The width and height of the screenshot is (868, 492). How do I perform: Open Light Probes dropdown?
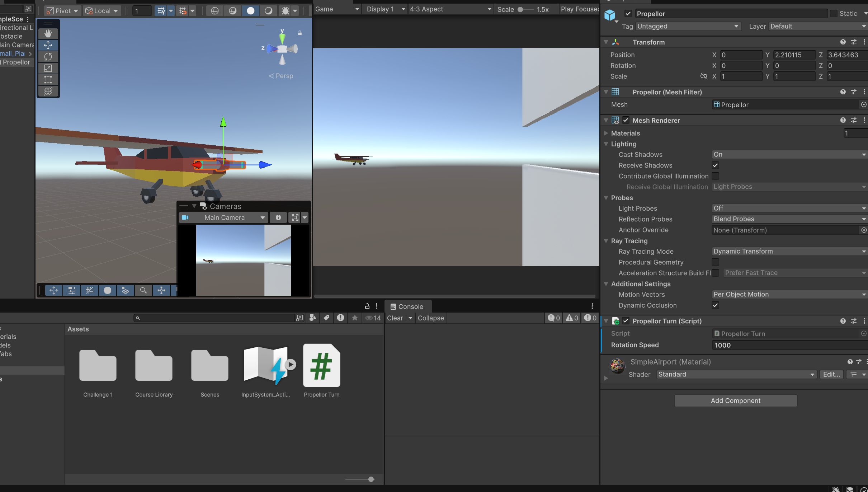click(789, 208)
